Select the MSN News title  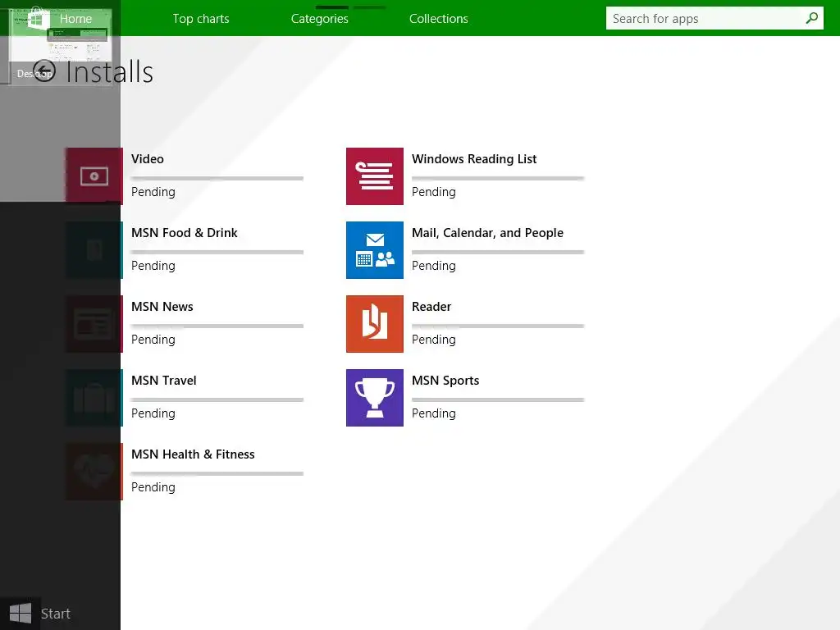click(x=162, y=307)
